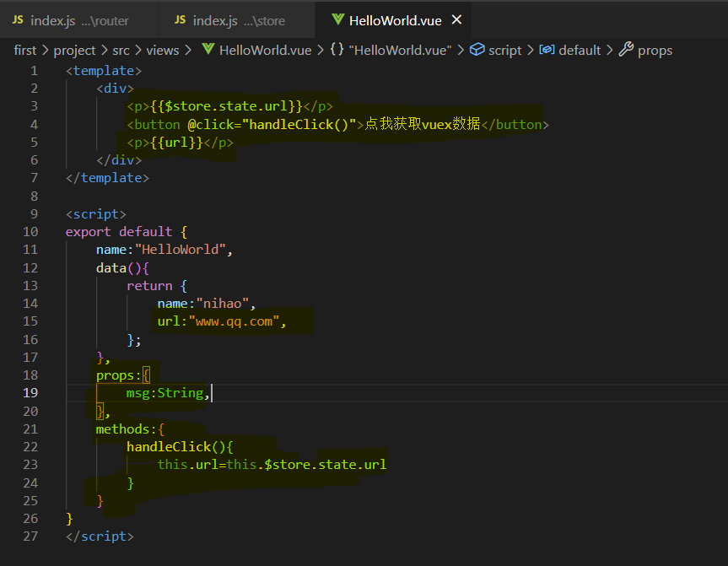Click line number 27 in the gutter
The width and height of the screenshot is (728, 566).
pos(30,536)
